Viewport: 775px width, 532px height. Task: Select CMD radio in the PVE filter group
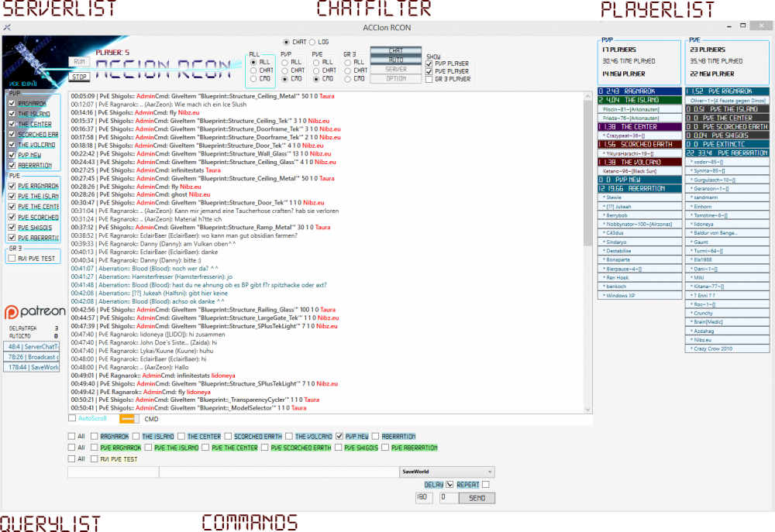(316, 79)
